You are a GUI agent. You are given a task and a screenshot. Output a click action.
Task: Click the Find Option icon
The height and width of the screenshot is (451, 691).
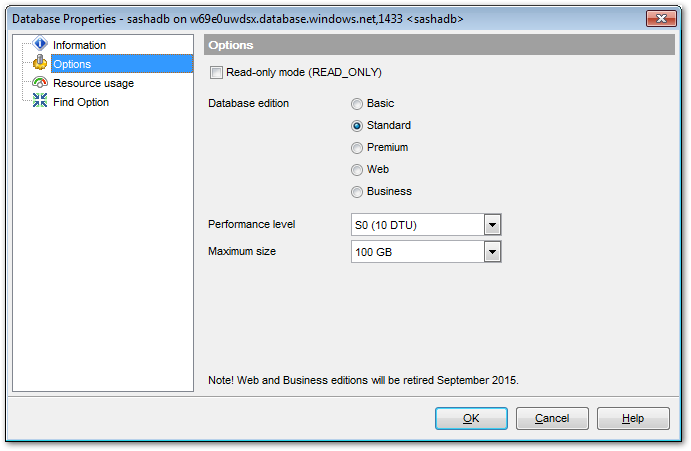click(40, 102)
